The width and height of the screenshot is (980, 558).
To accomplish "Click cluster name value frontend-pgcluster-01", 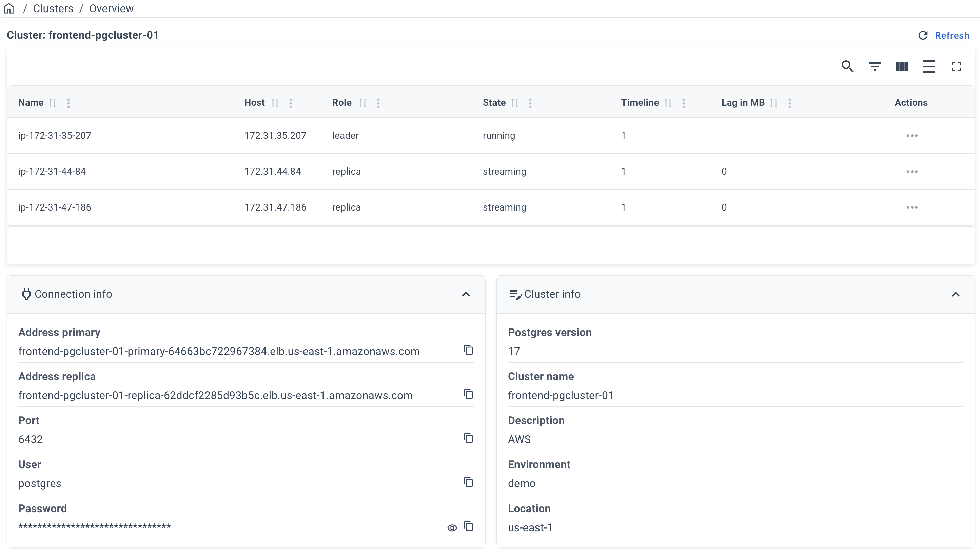I will [x=561, y=396].
